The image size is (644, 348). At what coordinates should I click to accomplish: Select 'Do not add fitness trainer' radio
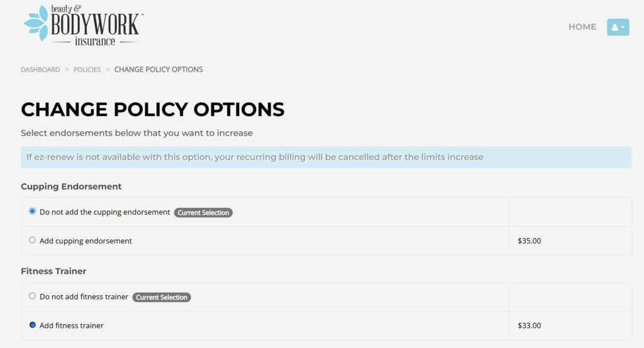point(33,296)
